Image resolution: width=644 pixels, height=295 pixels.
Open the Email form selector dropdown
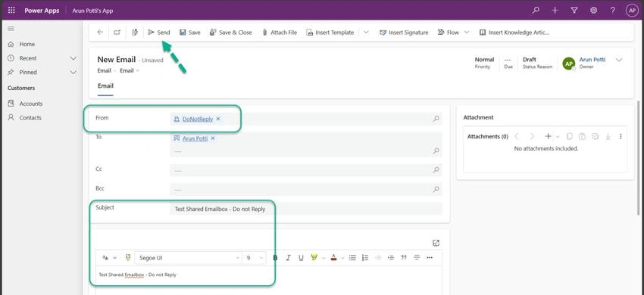tap(130, 70)
